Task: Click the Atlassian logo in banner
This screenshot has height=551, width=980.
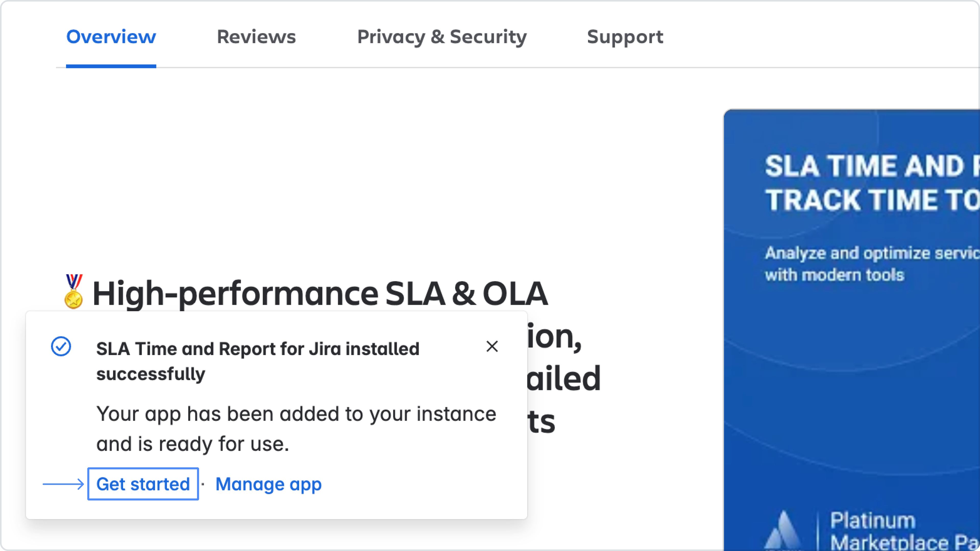Action: coord(783,531)
